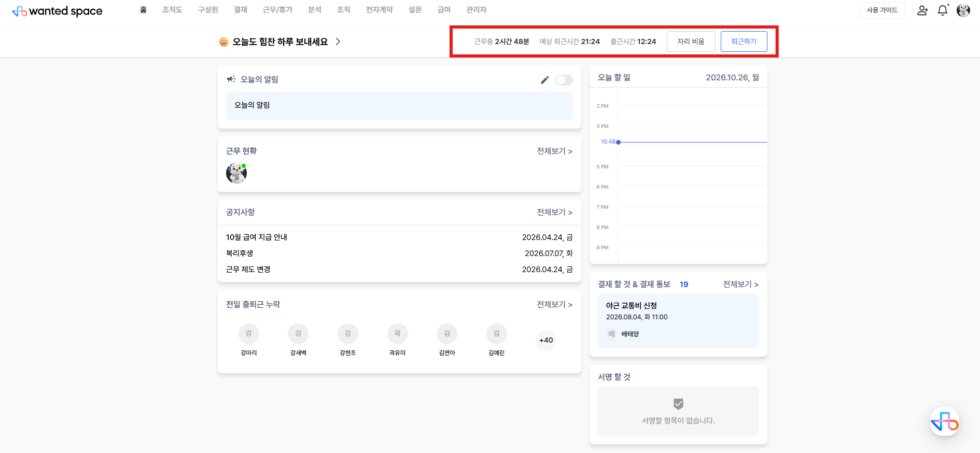Open the 설문 menu
980x453 pixels.
point(415,10)
